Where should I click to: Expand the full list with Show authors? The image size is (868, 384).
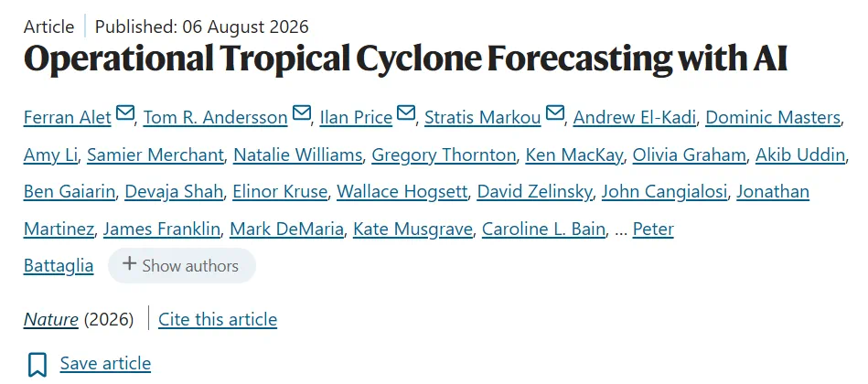(x=182, y=265)
